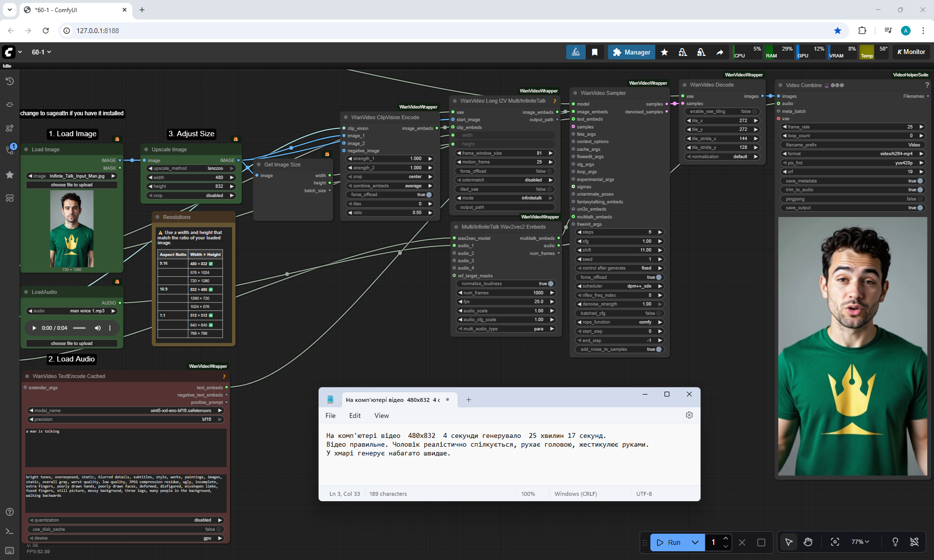Viewport: 934px width, 560px height.
Task: Open the starred favorites sidebar panel
Action: 10,175
